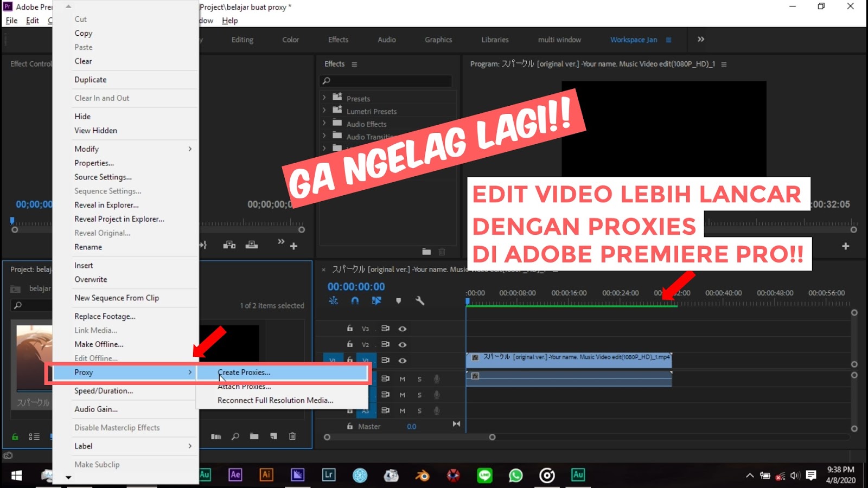The image size is (868, 488).
Task: Switch to the Color workspace tab
Action: tap(291, 40)
